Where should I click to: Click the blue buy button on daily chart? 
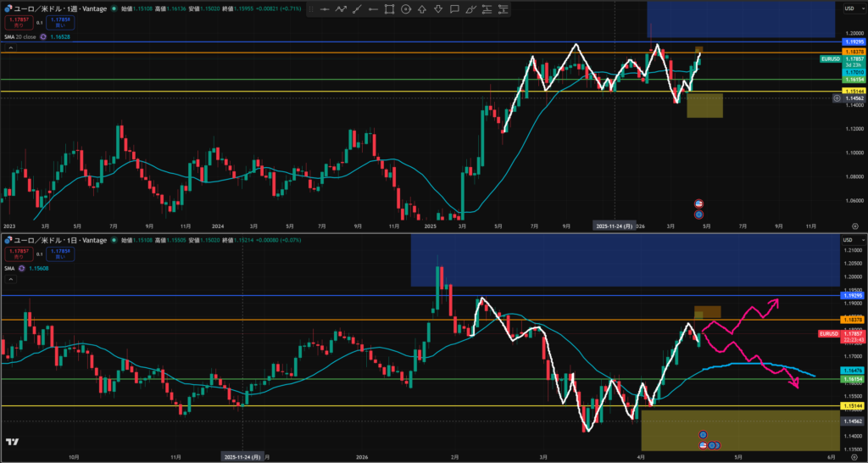(59, 253)
